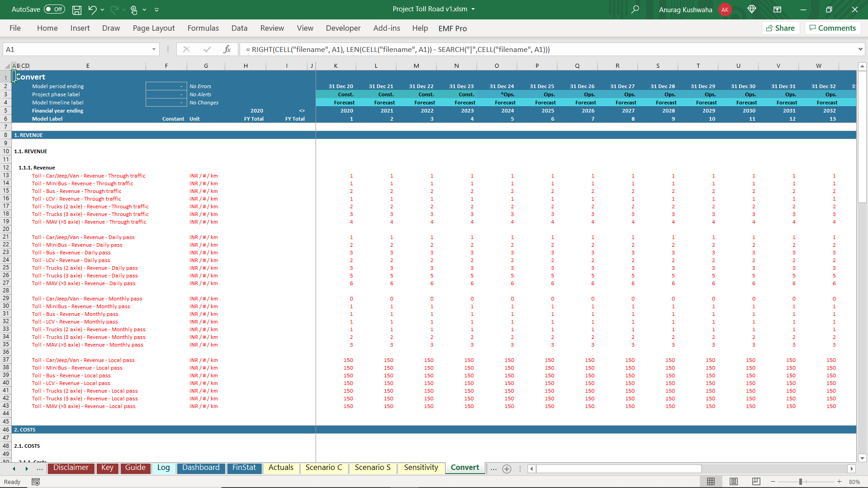Expand the Name Box dropdown
The image size is (868, 488).
[154, 49]
